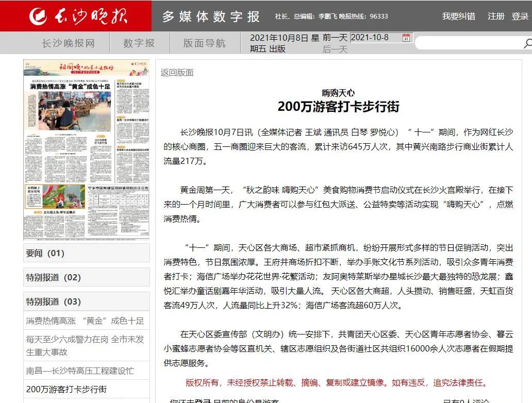
Task: Click the search magnifier icon
Action: pos(527,43)
